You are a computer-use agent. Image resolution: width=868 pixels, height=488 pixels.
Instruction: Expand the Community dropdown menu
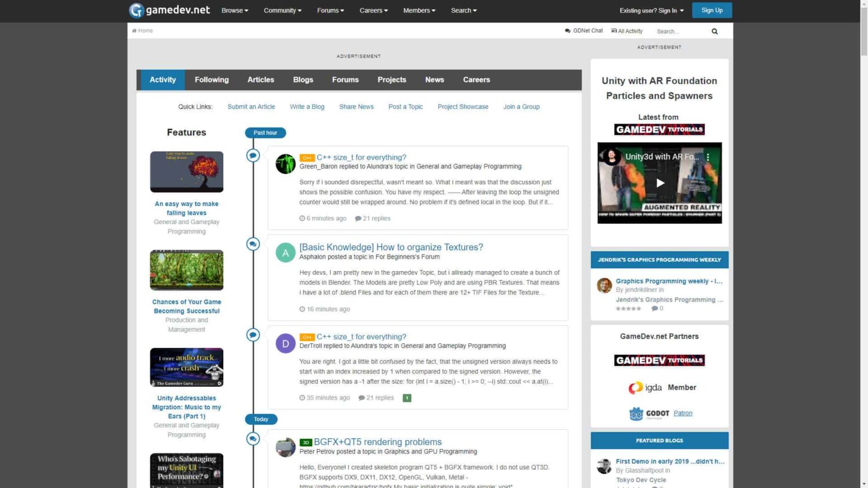282,10
